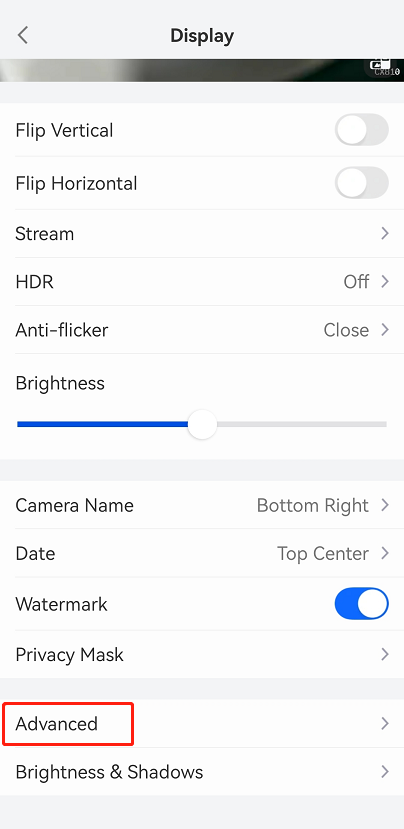Open the Stream chevron arrow
Screen dimensions: 404x829
coord(385,233)
